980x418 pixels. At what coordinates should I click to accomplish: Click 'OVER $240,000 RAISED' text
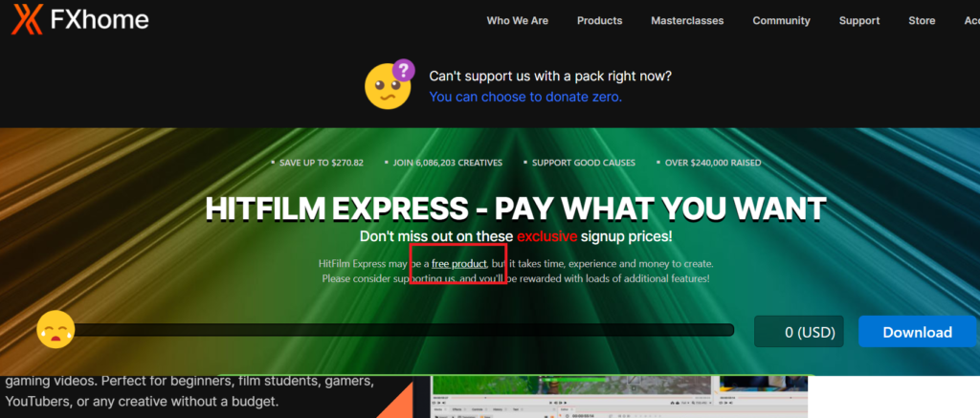(x=712, y=163)
